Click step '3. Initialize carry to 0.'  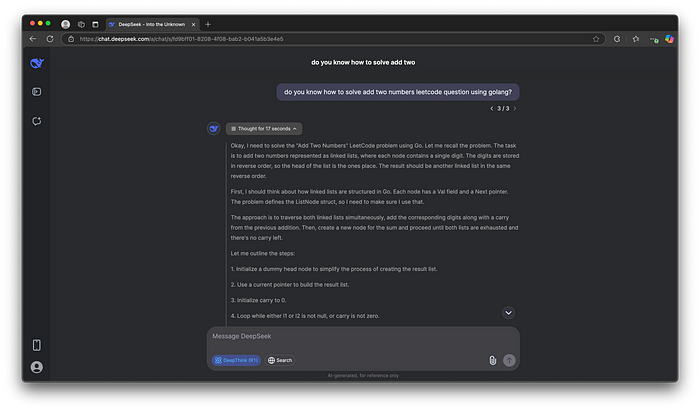tap(258, 300)
